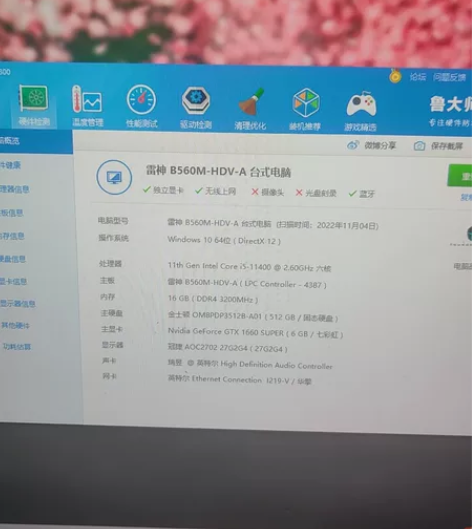Select 显示器信息 sidebar item
The width and height of the screenshot is (472, 529).
tap(18, 304)
